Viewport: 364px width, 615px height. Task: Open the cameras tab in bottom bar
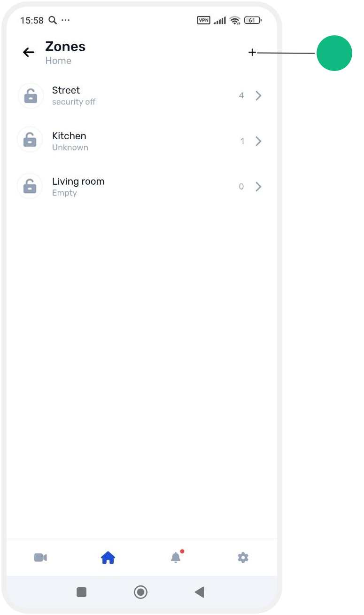coord(40,558)
